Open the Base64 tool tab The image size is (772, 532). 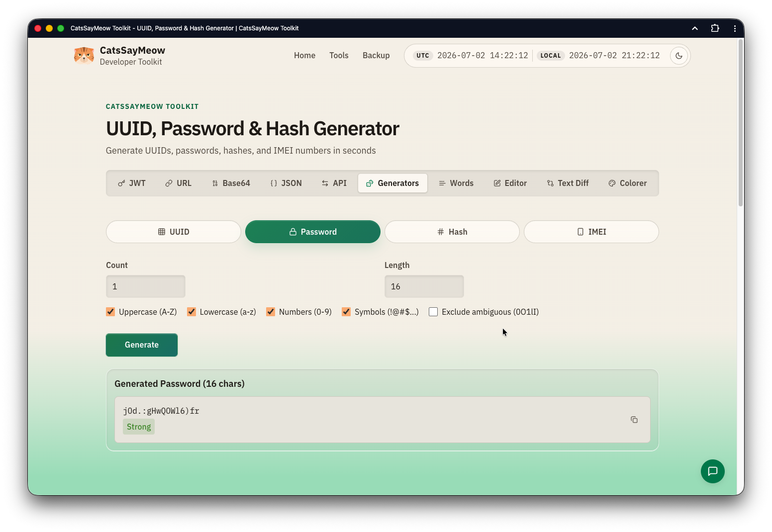pos(231,183)
